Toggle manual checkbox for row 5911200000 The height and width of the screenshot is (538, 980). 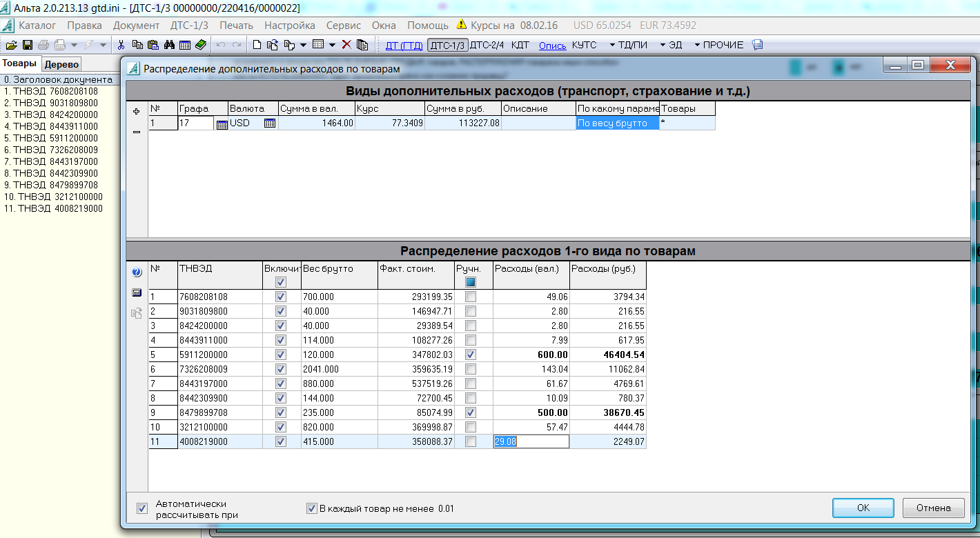(x=471, y=354)
